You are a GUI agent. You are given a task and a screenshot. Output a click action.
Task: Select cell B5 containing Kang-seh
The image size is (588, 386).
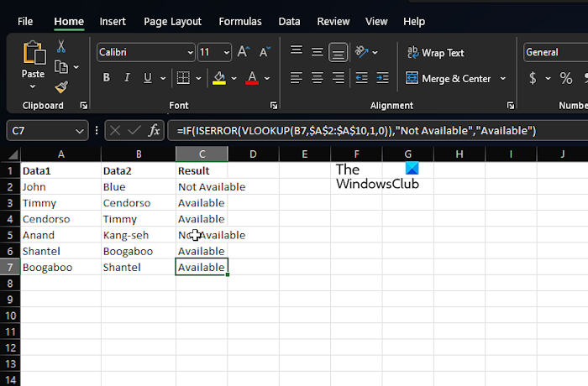pyautogui.click(x=138, y=235)
